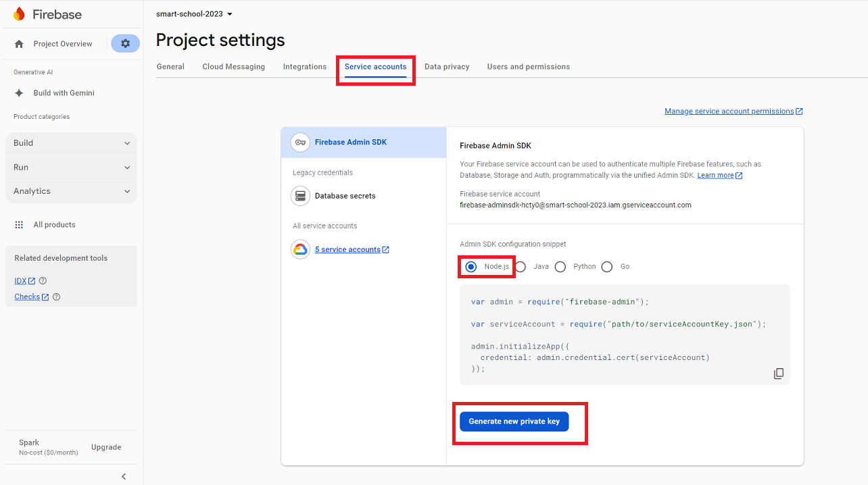Open Manage service account permissions link

click(729, 111)
